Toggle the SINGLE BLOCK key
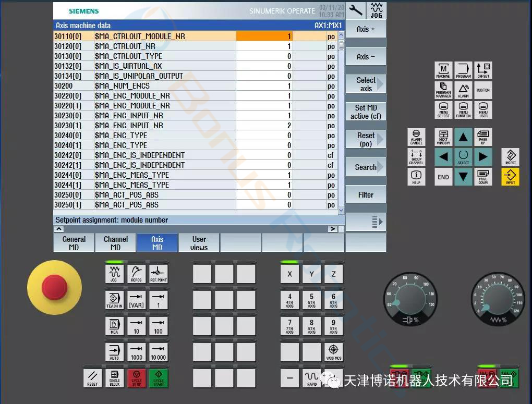This screenshot has width=532, height=404. (114, 378)
